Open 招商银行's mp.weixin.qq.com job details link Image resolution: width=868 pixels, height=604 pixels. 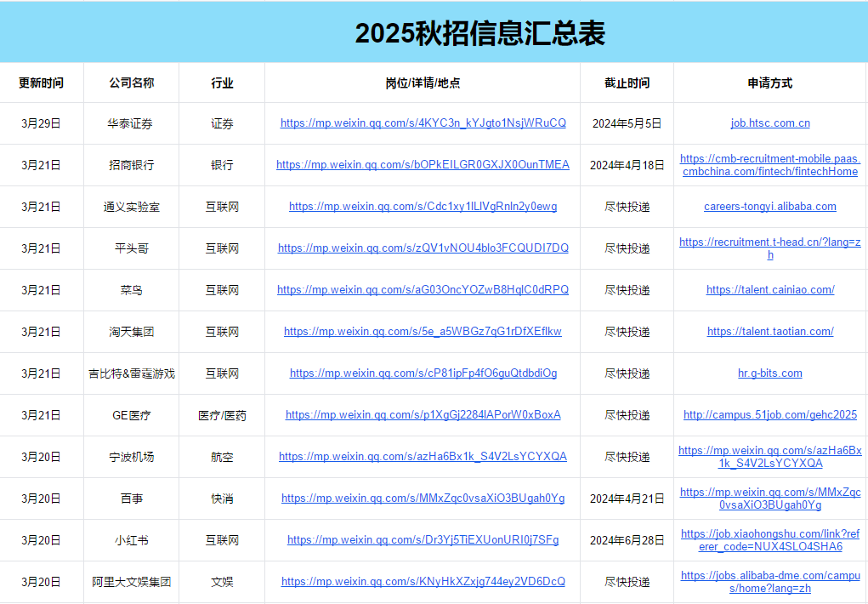(423, 164)
